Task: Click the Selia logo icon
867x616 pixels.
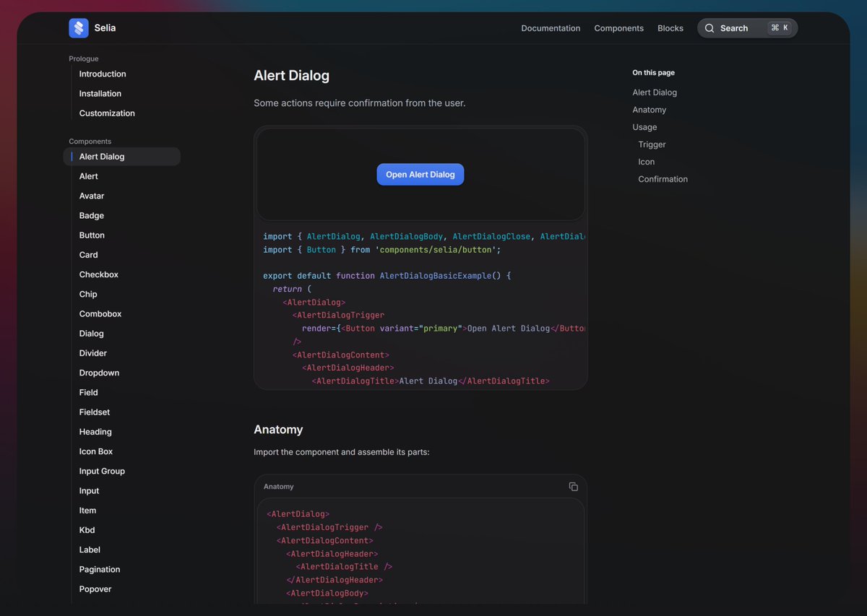Action: (x=79, y=28)
